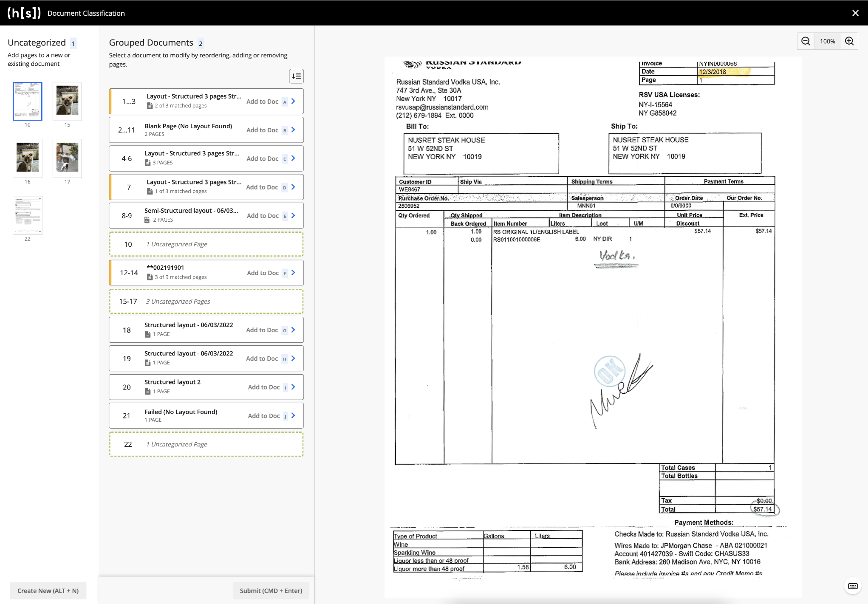Select page 10 thumbnail

(28, 101)
